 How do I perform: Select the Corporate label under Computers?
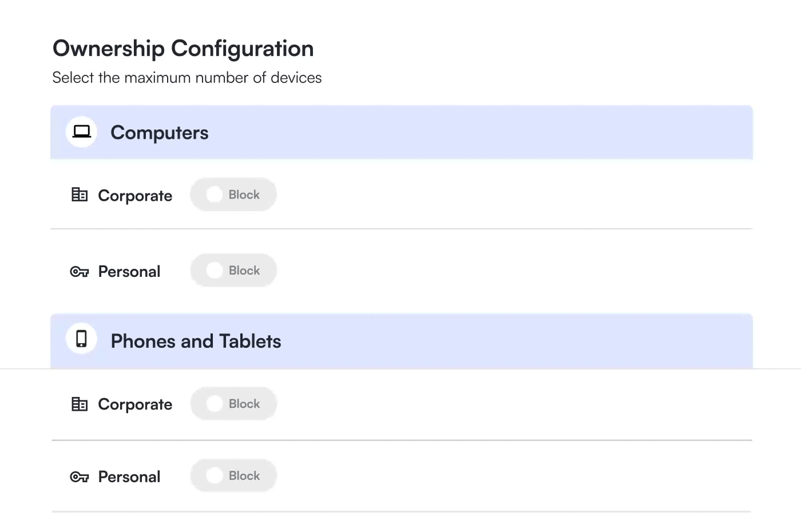[x=135, y=196]
